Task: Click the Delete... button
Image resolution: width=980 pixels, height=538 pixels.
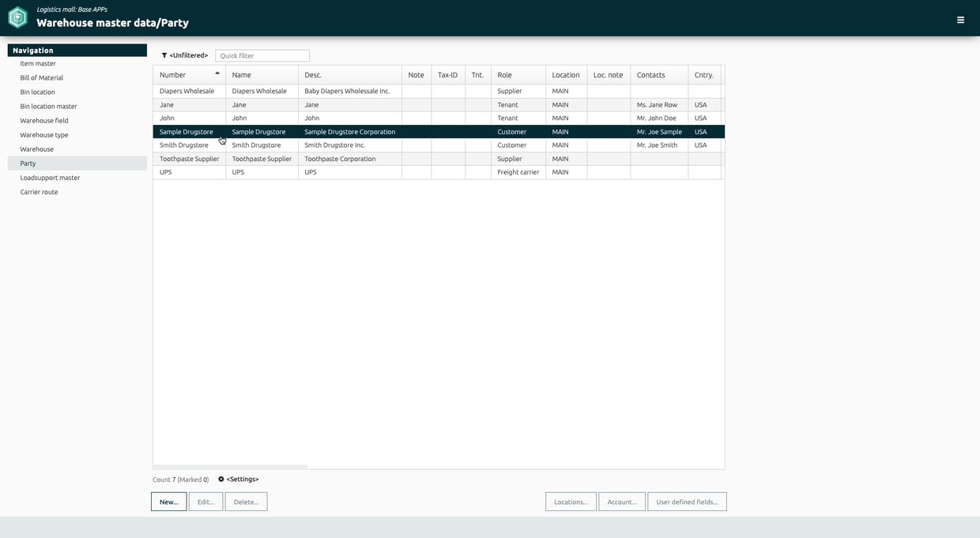Action: [246, 502]
